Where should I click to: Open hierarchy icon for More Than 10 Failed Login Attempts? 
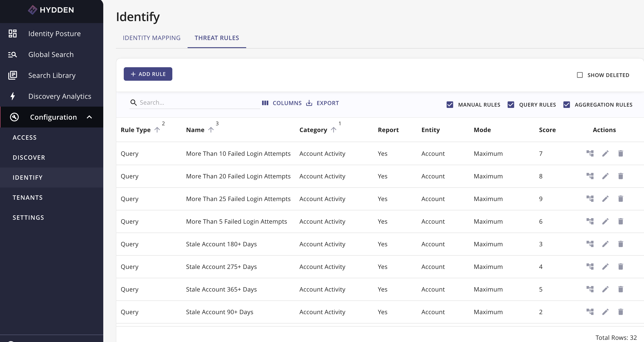tap(590, 153)
